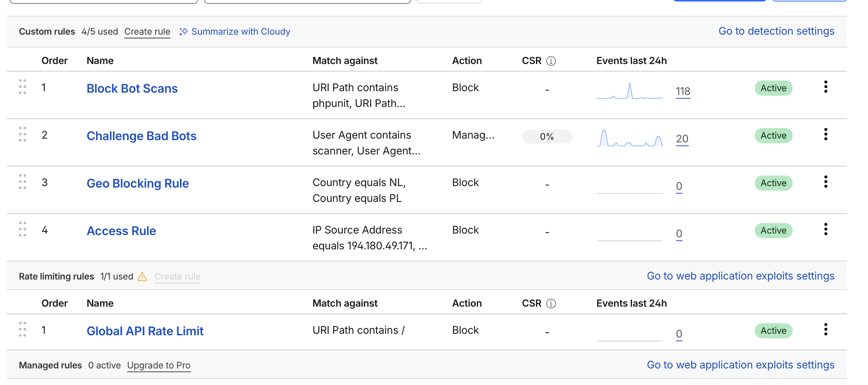Open three-dot menu for Global API Rate Limit
868x385 pixels.
coord(825,330)
